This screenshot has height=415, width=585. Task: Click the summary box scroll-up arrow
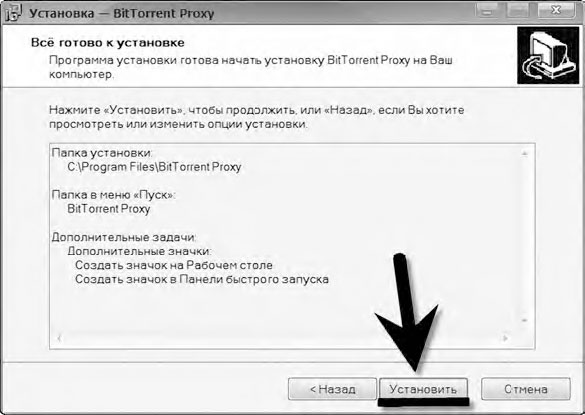click(x=525, y=154)
